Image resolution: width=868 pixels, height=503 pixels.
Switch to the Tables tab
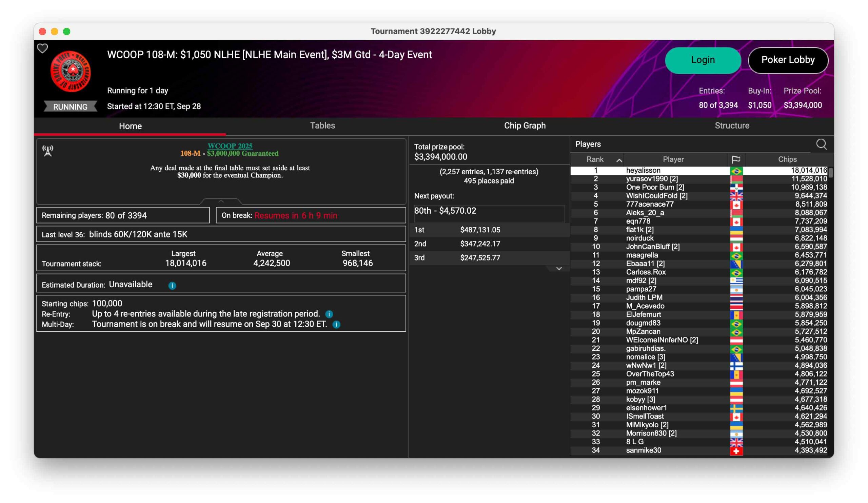click(x=322, y=126)
